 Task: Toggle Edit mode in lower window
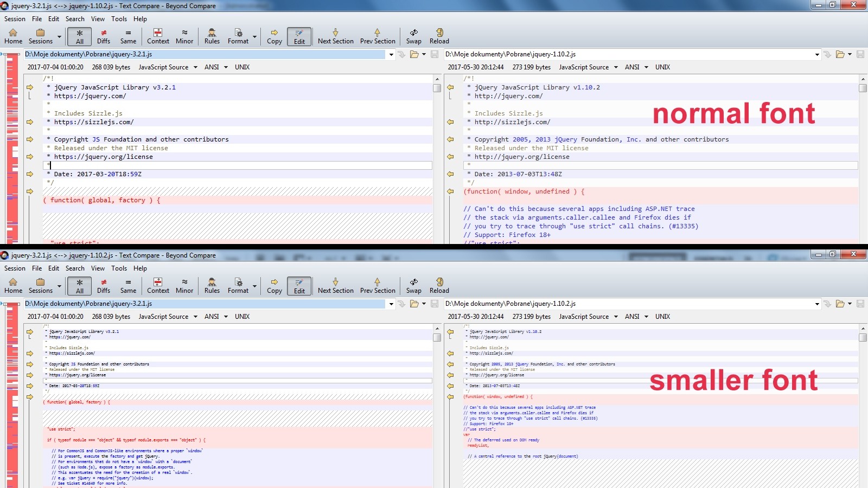point(299,286)
